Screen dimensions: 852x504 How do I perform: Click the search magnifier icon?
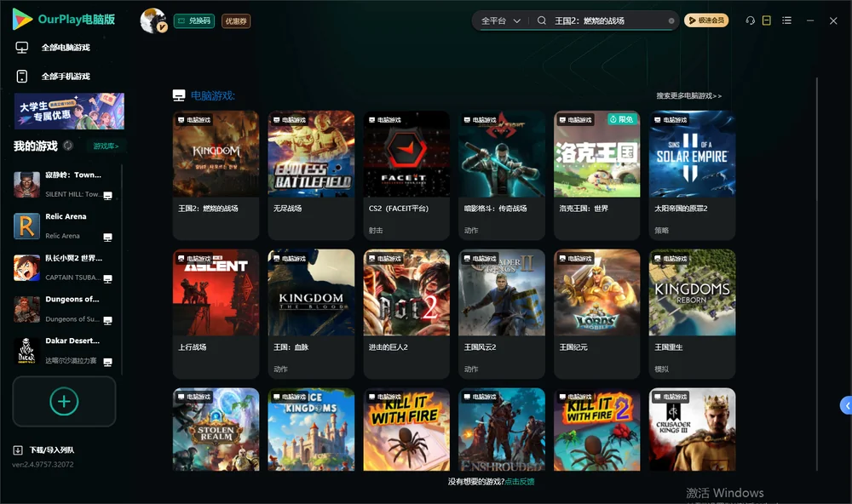[541, 20]
